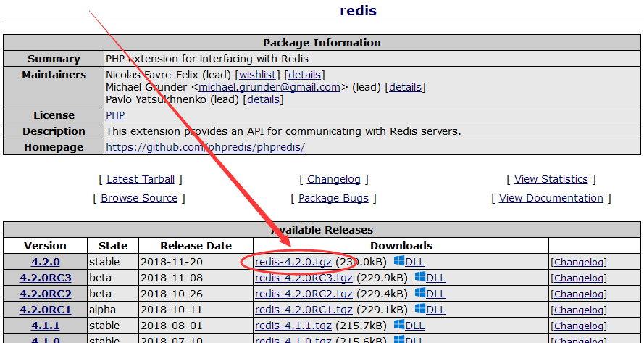Open the DLL link for version 4.2.0RC2
Screen dimensions: 644x343
(x=436, y=294)
